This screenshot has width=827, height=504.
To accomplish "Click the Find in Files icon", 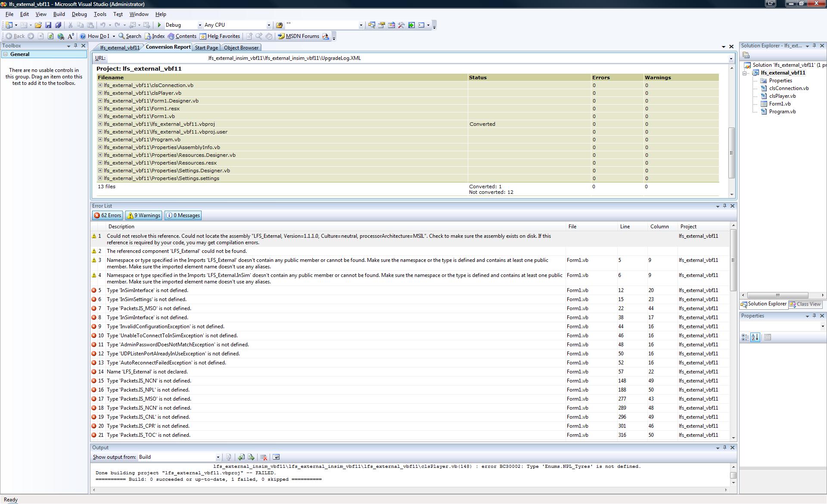I will (x=279, y=25).
